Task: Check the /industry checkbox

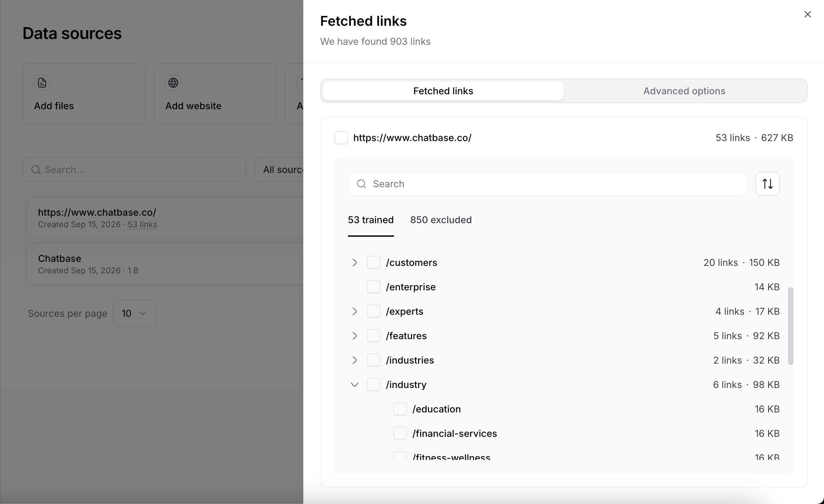Action: tap(374, 385)
